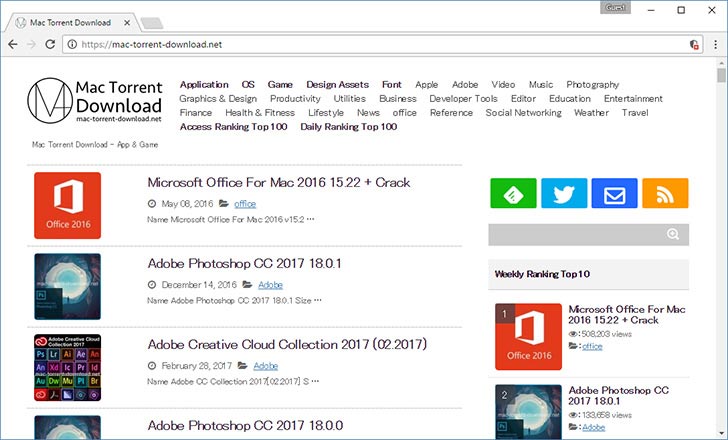Open Access Ranking Top 100
Screen dimensions: 728x440
234,127
